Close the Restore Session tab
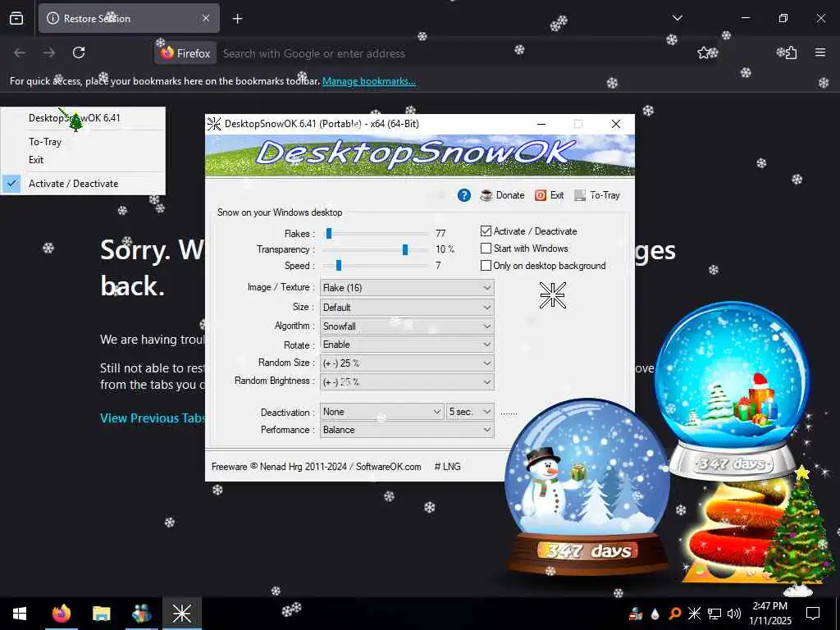840x630 pixels. pyautogui.click(x=206, y=18)
